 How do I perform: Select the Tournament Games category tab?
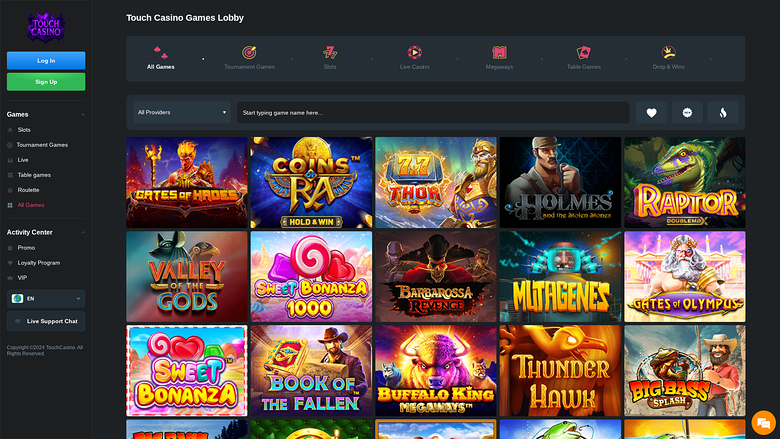coord(249,58)
